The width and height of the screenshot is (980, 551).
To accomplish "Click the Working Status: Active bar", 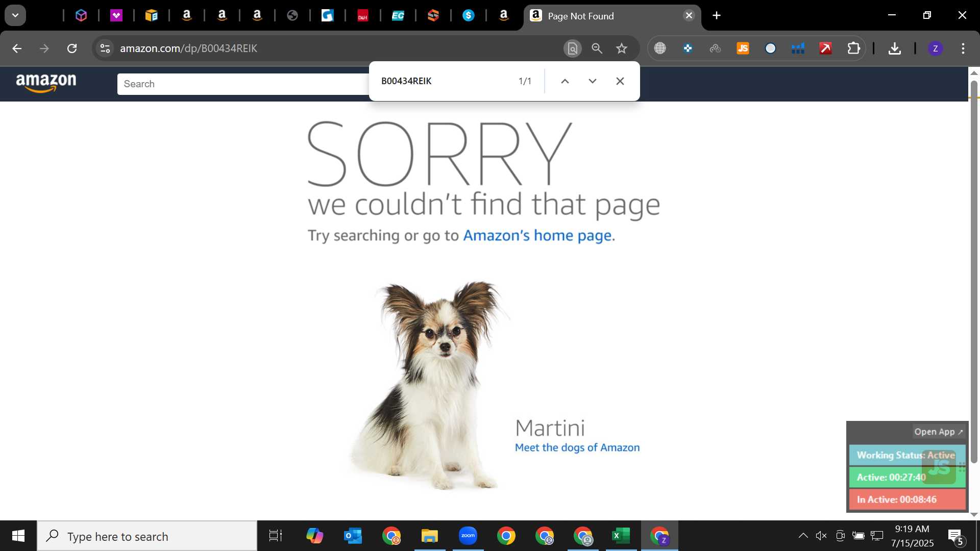I will [x=907, y=455].
